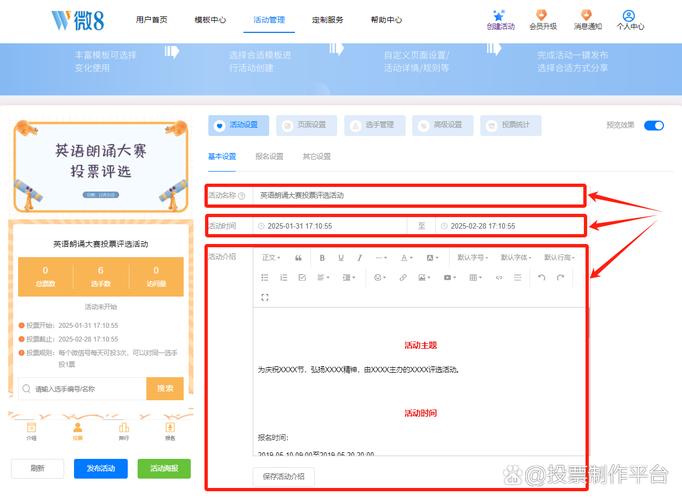Click the blockquote icon in editor toolbar
682x500 pixels.
(x=298, y=258)
